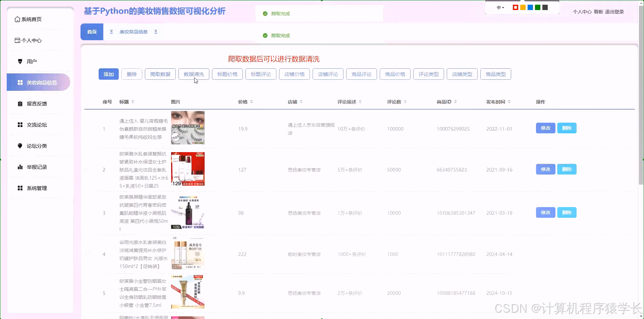Open 留言反馈 feedback icon in sidebar

point(20,103)
